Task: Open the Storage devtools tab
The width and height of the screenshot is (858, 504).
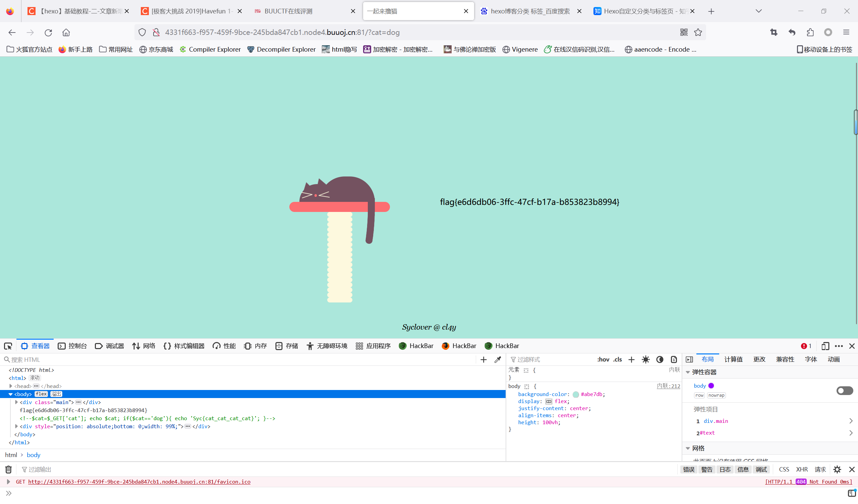Action: coord(287,346)
